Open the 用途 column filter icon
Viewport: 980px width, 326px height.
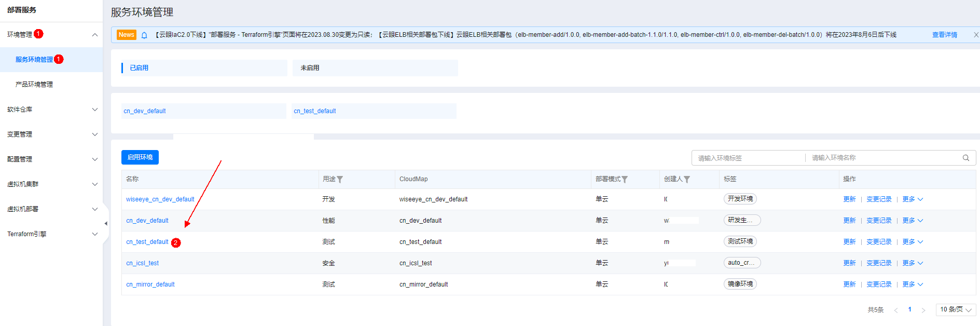point(340,180)
